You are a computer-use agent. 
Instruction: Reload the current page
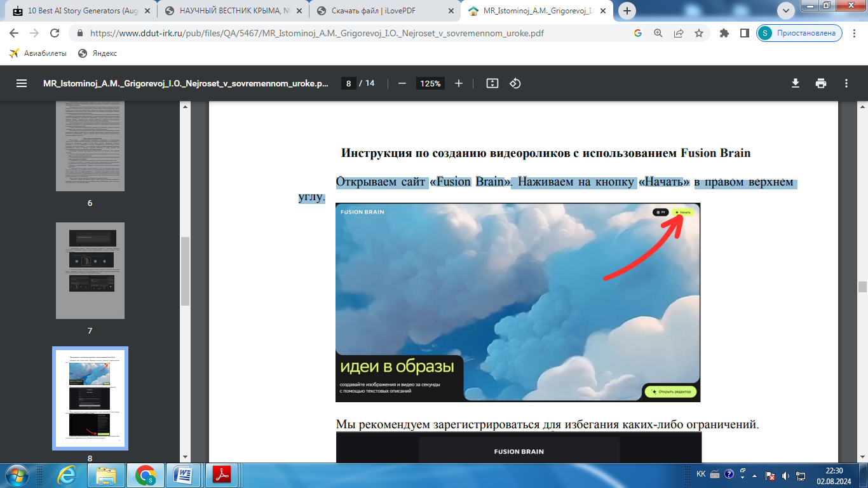[x=55, y=33]
